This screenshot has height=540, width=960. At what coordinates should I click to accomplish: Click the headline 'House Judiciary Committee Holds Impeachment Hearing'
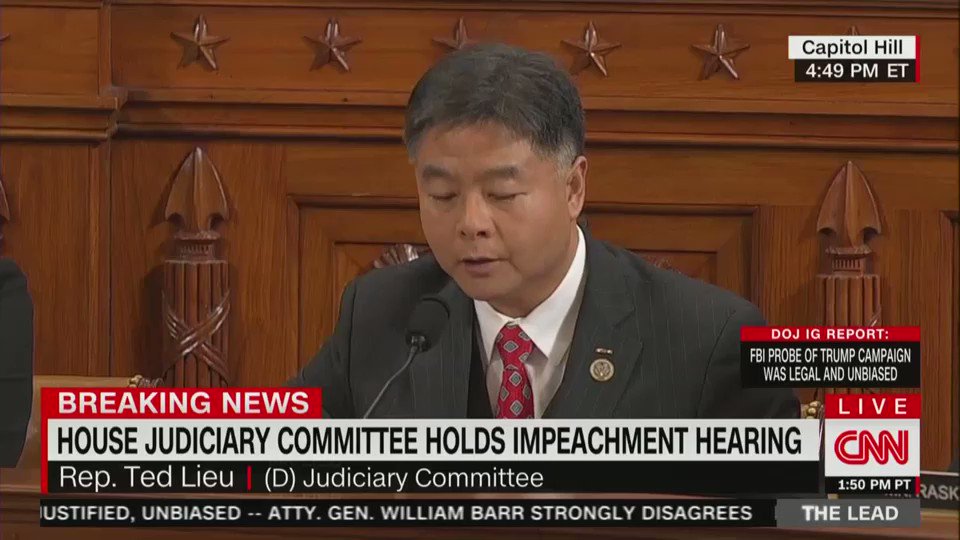429,440
